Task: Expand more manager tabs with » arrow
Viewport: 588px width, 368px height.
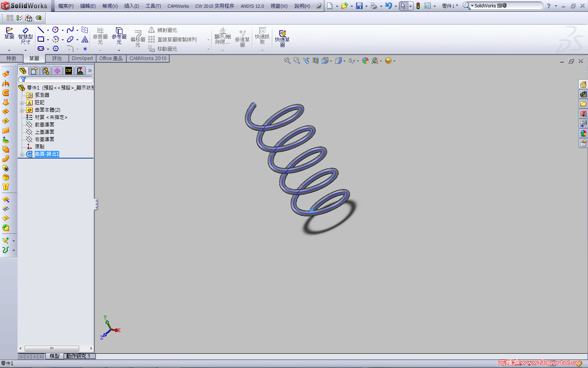Action: point(90,71)
